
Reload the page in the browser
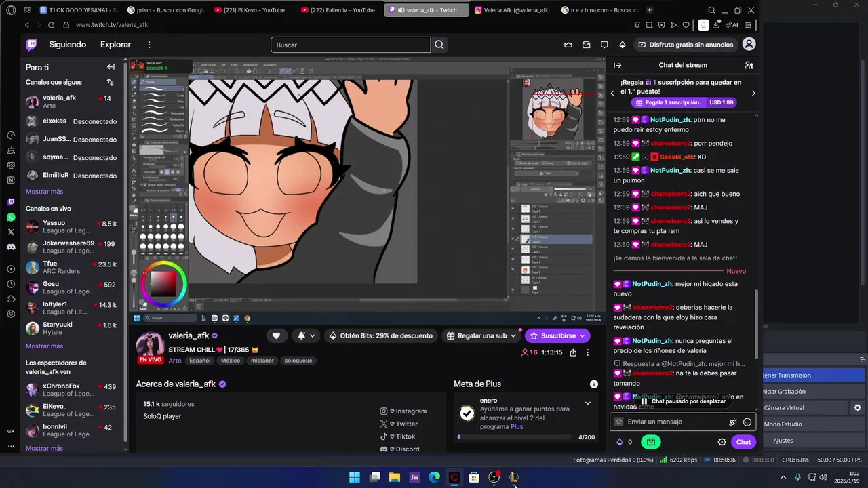pyautogui.click(x=51, y=25)
